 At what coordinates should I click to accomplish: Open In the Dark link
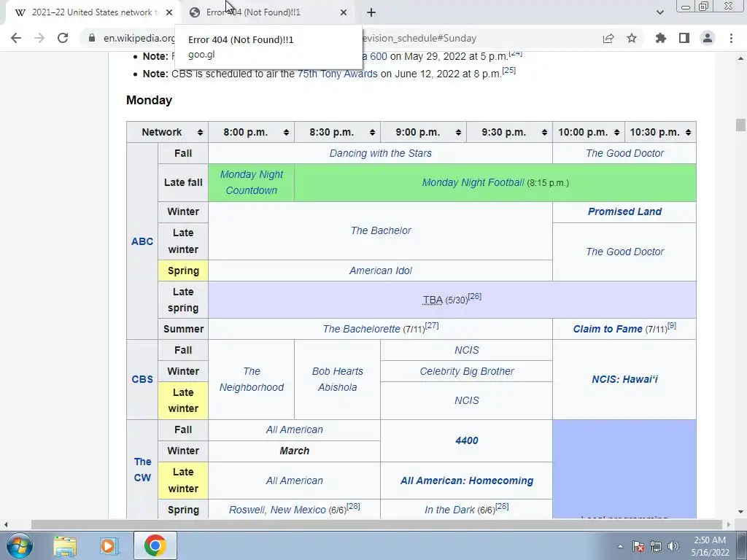[449, 510]
